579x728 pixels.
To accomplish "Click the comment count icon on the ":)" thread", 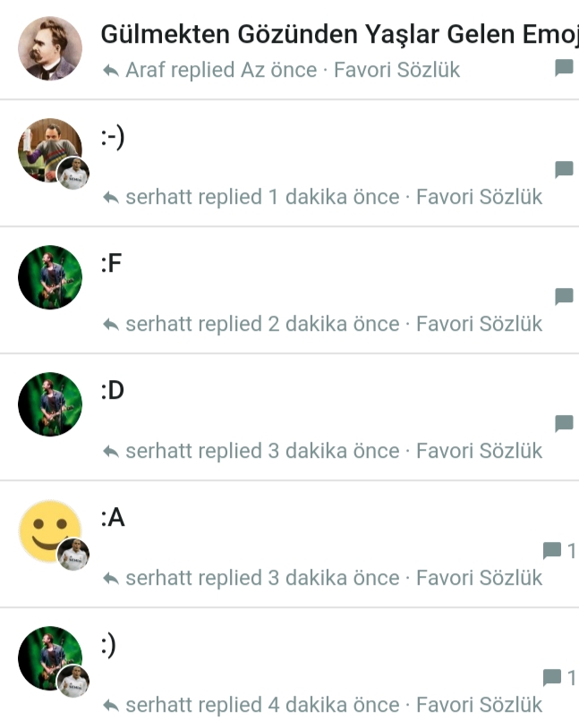I will click(553, 678).
